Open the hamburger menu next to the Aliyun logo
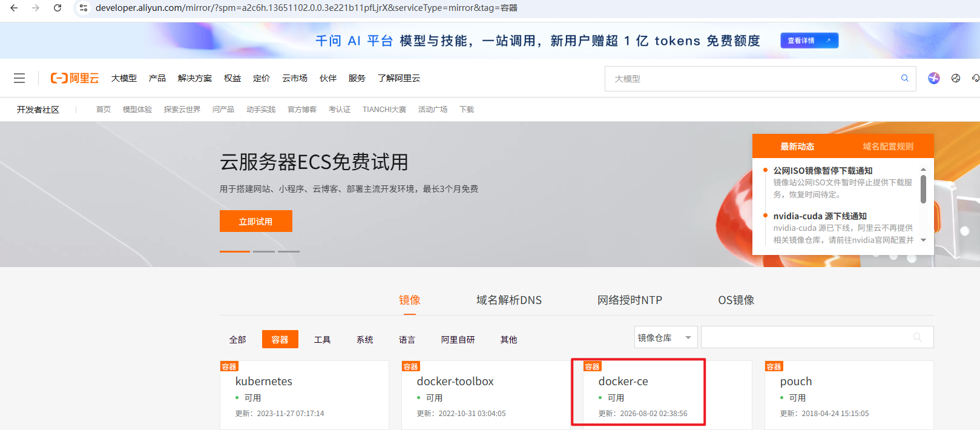The width and height of the screenshot is (980, 430). pos(19,78)
